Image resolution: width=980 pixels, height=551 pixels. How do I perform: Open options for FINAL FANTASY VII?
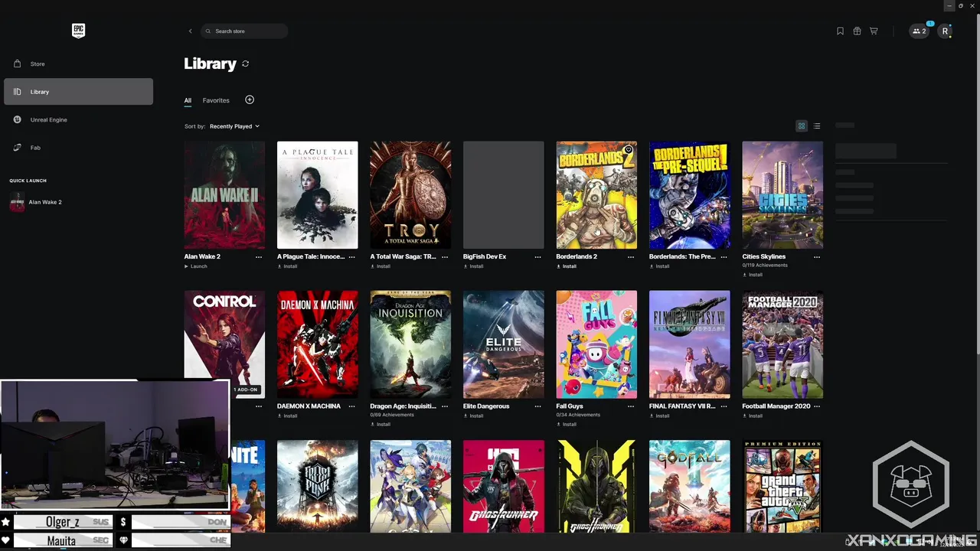724,406
